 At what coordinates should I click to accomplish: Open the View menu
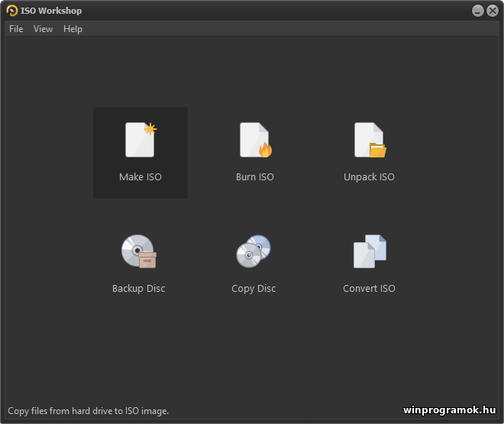pyautogui.click(x=43, y=29)
